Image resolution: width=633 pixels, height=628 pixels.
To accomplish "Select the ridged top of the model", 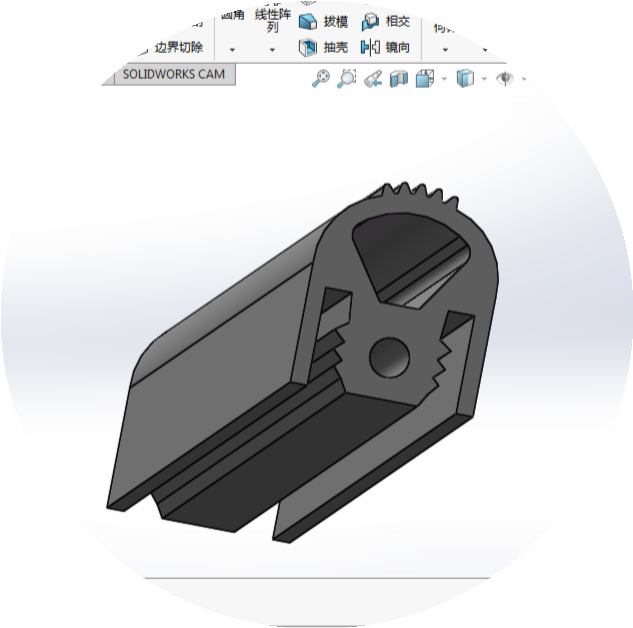I will (x=418, y=193).
